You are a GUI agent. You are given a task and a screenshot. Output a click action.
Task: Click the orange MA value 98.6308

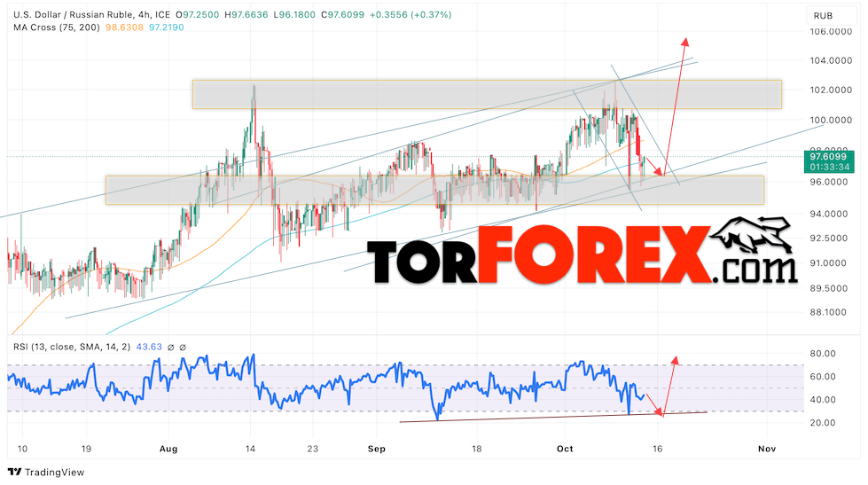(x=124, y=27)
